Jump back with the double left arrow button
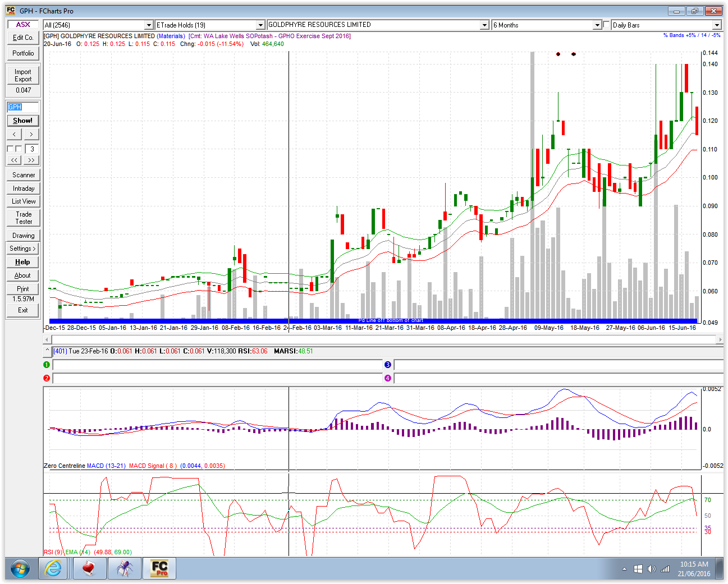 tap(15, 160)
